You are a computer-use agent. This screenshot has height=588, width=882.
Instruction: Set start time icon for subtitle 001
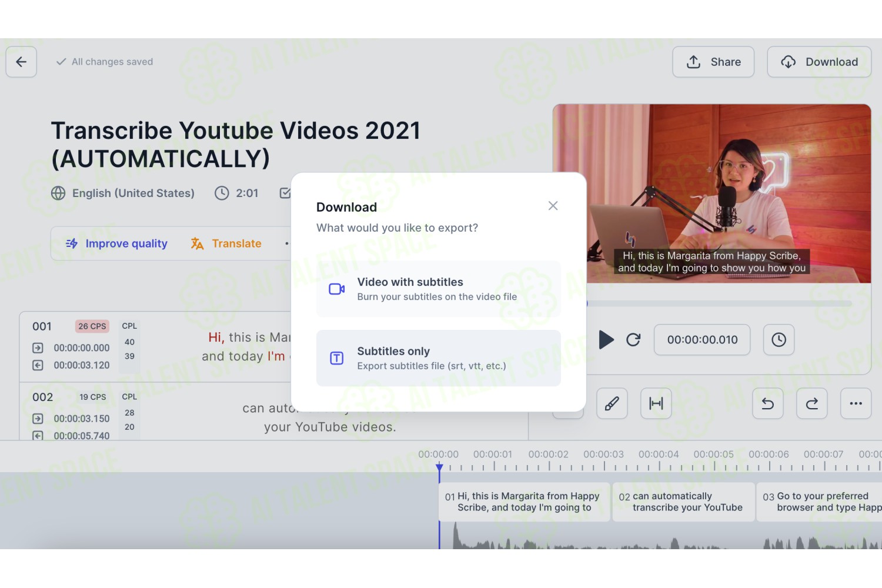[x=38, y=348]
